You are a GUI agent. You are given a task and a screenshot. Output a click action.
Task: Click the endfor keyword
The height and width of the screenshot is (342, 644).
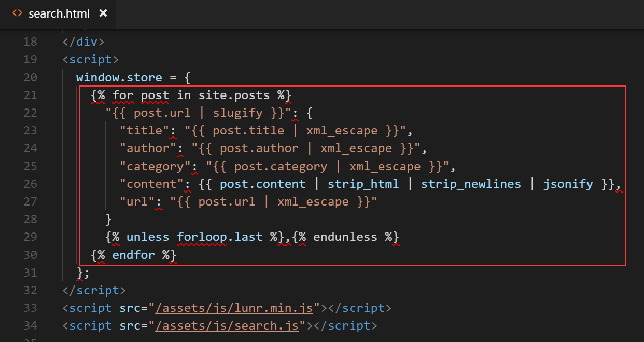(134, 255)
